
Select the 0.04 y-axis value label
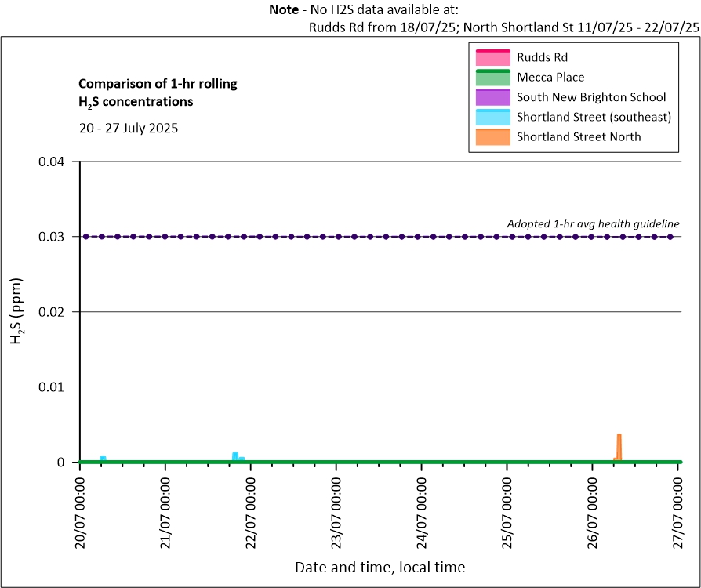coord(54,162)
